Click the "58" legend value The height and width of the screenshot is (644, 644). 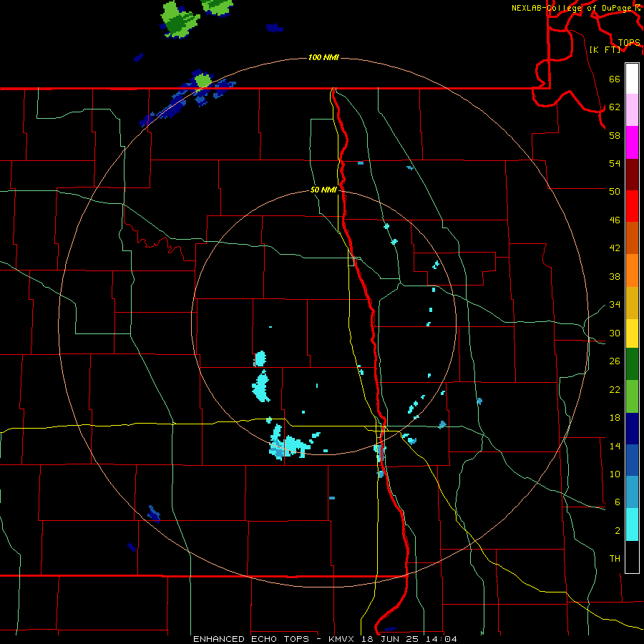coord(615,135)
